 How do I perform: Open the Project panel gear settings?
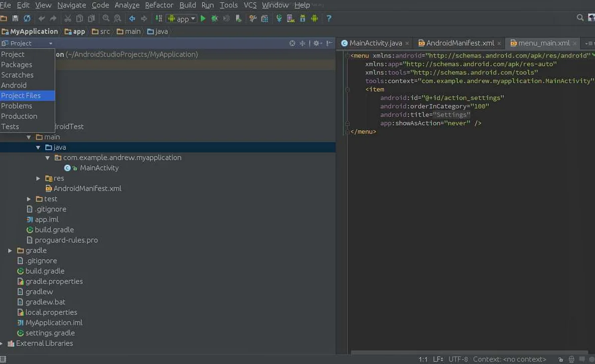click(x=317, y=43)
